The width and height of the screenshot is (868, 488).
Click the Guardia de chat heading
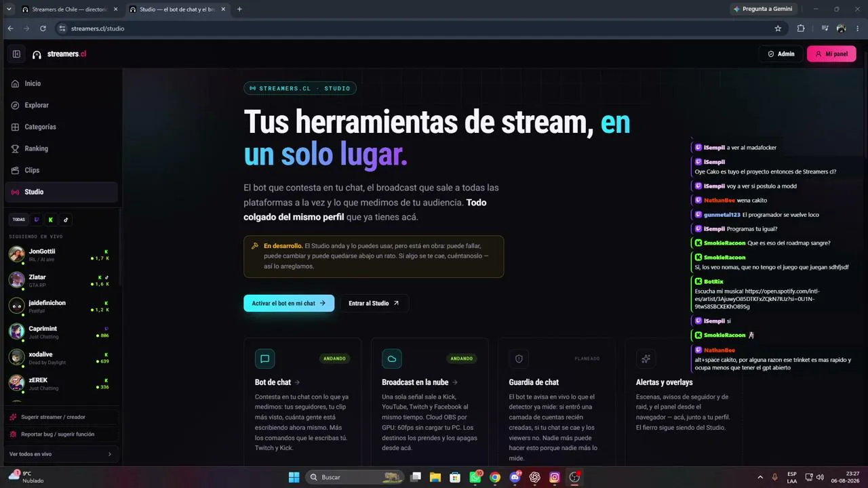[x=534, y=382]
